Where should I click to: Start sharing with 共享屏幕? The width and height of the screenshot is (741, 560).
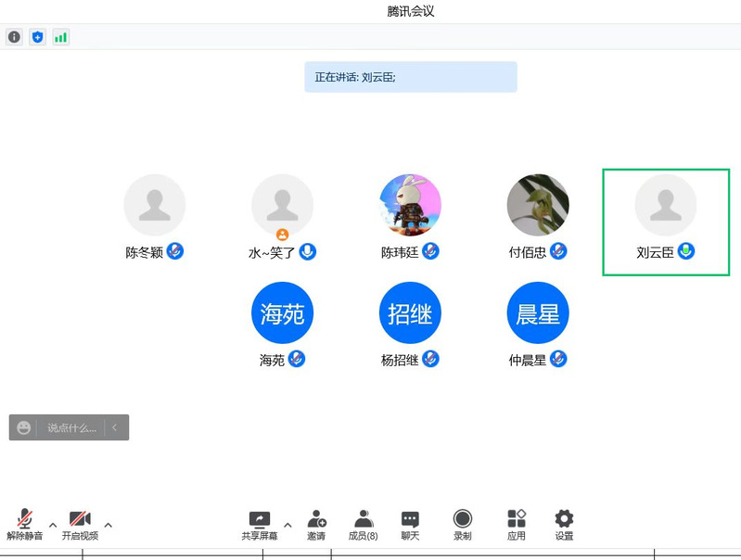pyautogui.click(x=260, y=526)
